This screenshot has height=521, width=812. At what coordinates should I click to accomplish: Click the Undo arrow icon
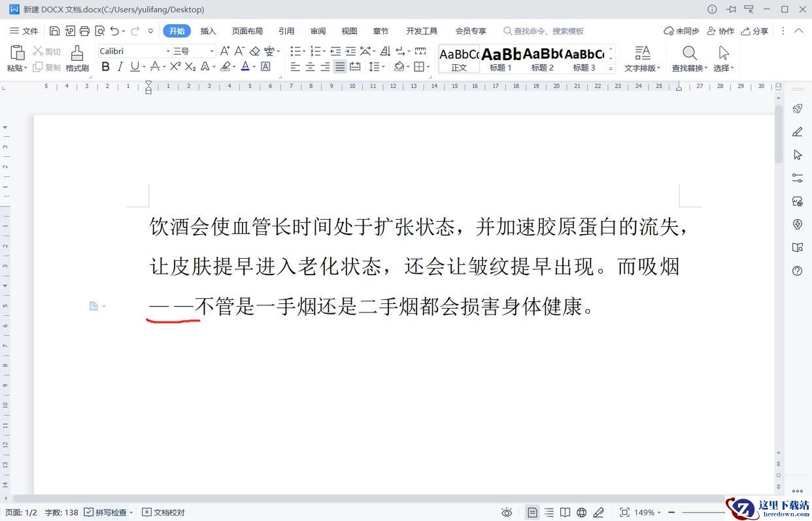(114, 31)
